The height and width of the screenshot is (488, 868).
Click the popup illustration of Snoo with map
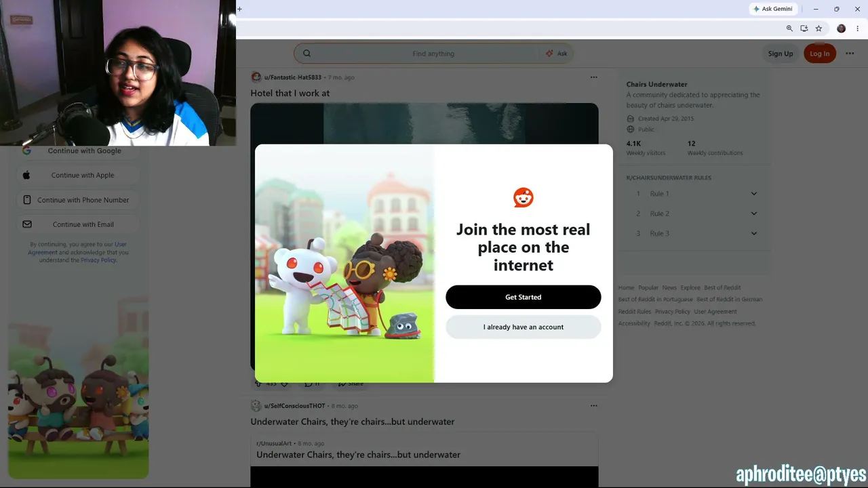coord(344,263)
